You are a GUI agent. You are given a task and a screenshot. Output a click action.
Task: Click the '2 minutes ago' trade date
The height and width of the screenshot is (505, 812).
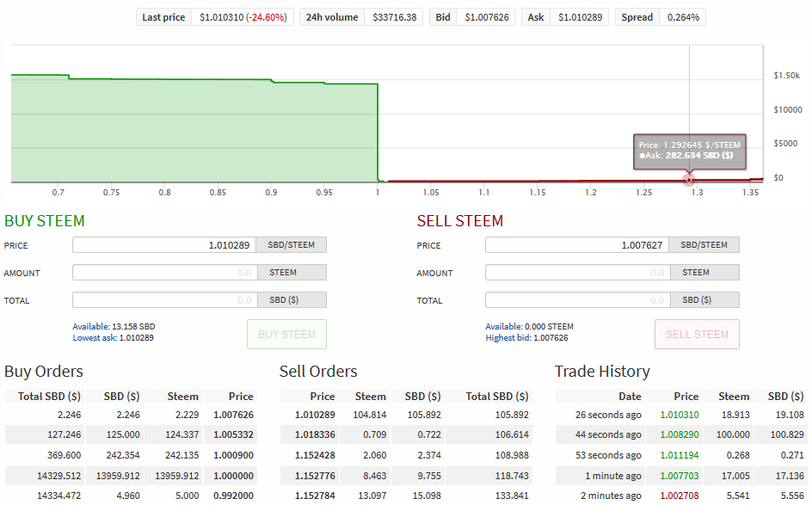tap(611, 496)
